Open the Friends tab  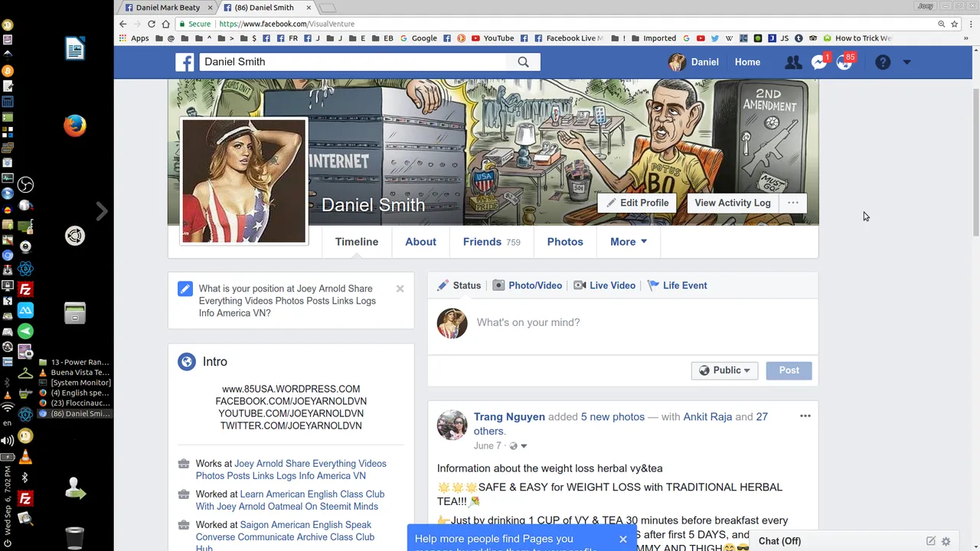click(492, 242)
